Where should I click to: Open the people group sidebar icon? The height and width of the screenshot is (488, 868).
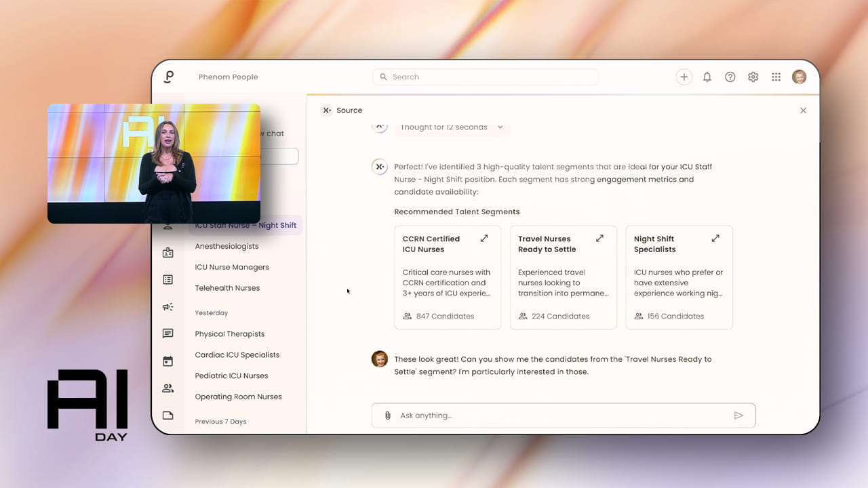168,388
